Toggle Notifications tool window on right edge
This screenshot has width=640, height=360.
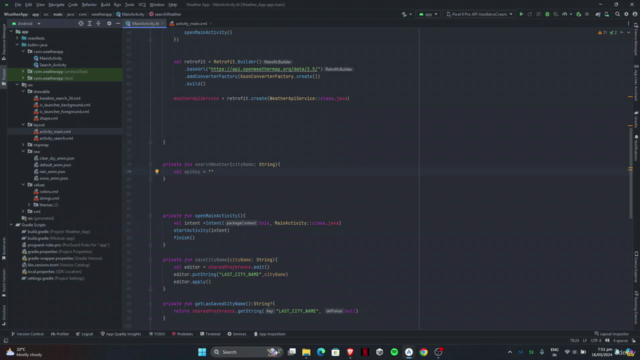[636, 148]
